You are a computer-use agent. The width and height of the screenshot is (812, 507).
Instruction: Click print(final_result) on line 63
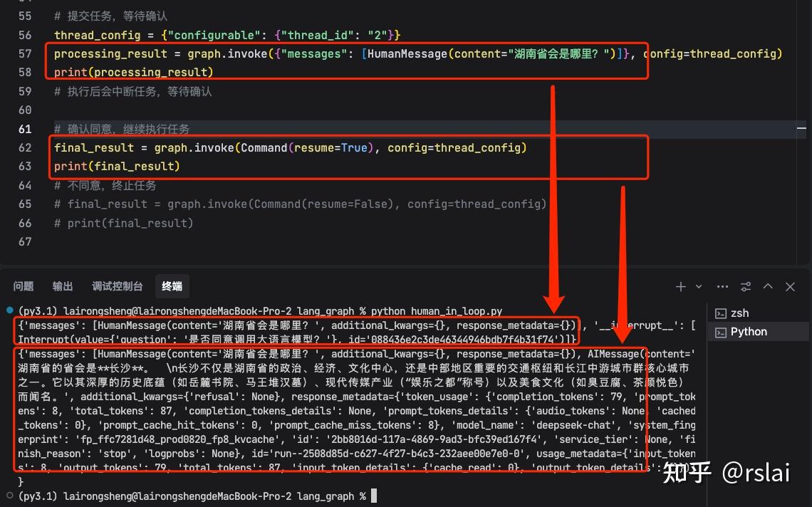click(x=117, y=166)
